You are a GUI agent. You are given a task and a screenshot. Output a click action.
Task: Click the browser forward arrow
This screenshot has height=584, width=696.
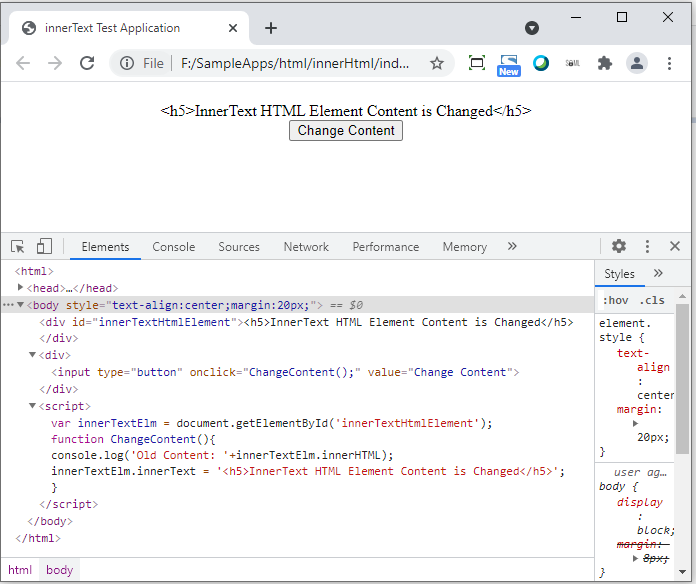click(55, 63)
